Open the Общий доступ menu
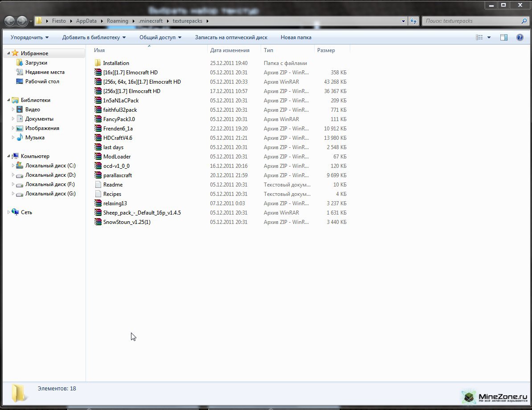532x410 pixels. click(x=160, y=37)
